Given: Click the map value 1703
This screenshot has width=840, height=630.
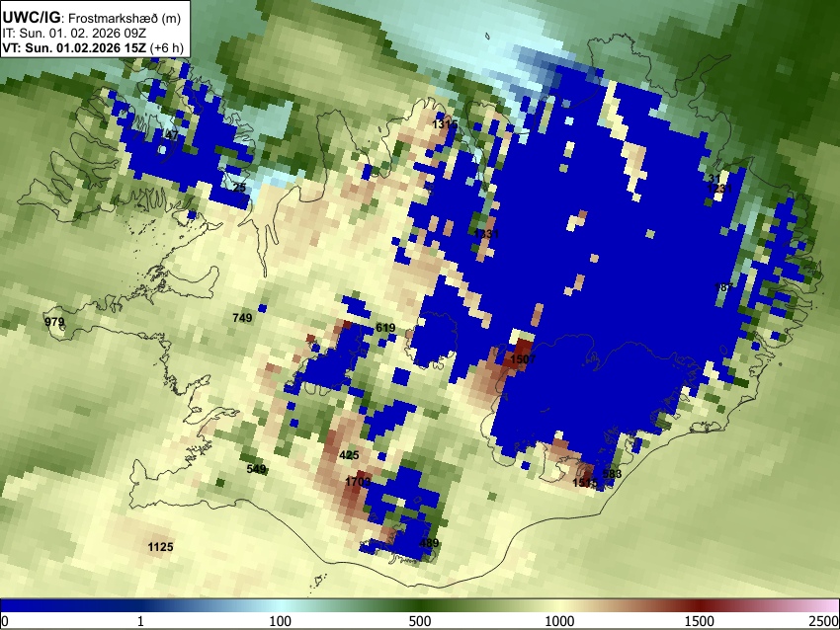Looking at the screenshot, I should 358,482.
